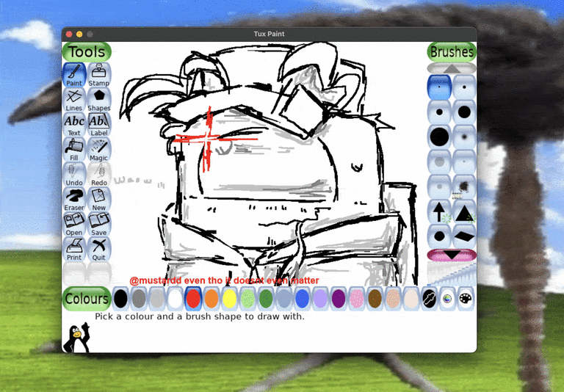564x392 pixels.
Task: Select the yellow colour
Action: [x=229, y=299]
